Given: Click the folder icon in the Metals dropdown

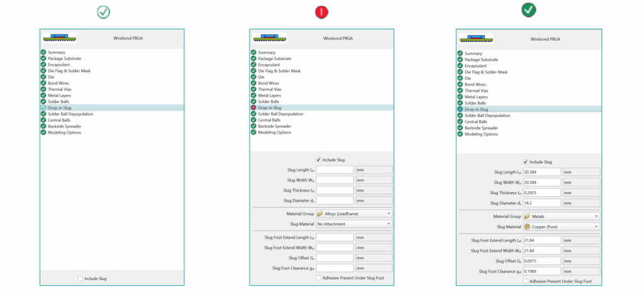Looking at the screenshot, I should pos(527,216).
